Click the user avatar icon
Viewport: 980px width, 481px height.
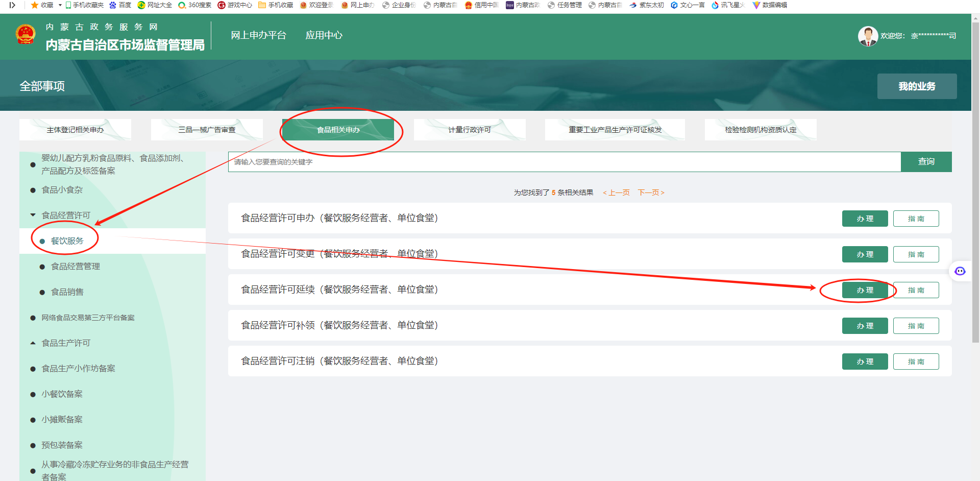coord(867,36)
